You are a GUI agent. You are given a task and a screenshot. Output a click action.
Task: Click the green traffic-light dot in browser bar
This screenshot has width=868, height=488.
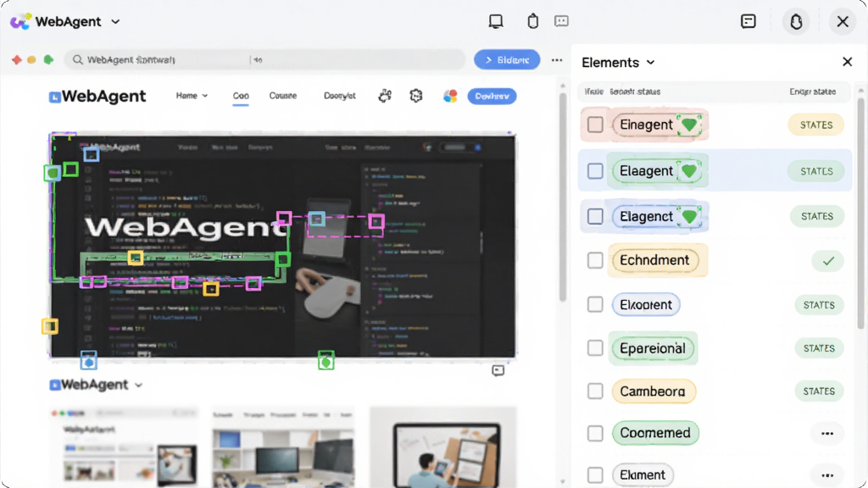coord(48,60)
